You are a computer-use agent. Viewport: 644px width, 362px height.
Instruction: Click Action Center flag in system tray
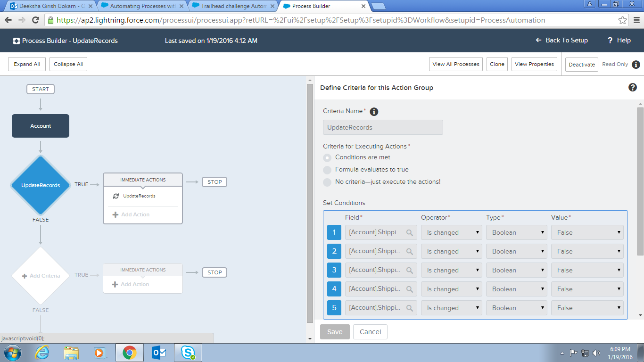(x=574, y=353)
